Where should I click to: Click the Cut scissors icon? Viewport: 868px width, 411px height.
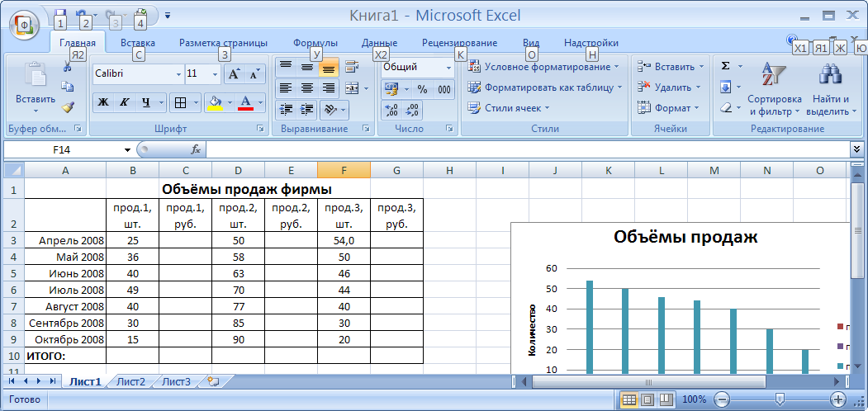68,67
